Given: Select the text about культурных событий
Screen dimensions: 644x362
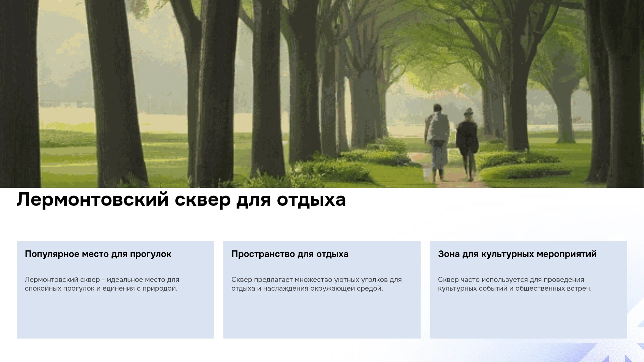Looking at the screenshot, I should coord(515,284).
